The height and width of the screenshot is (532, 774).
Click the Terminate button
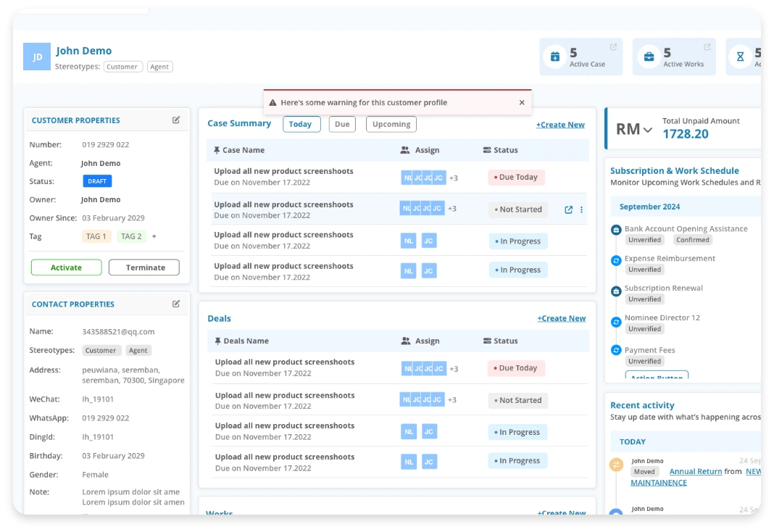(143, 267)
